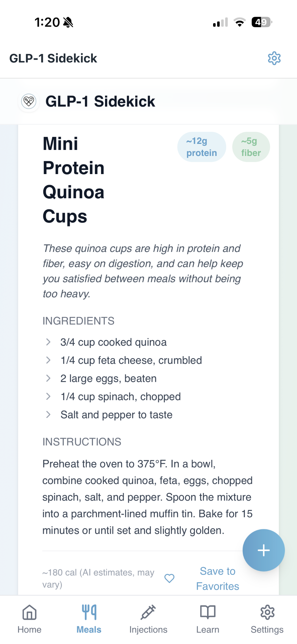This screenshot has height=644, width=297.
Task: Tap the Injections syringe icon
Action: pyautogui.click(x=148, y=612)
